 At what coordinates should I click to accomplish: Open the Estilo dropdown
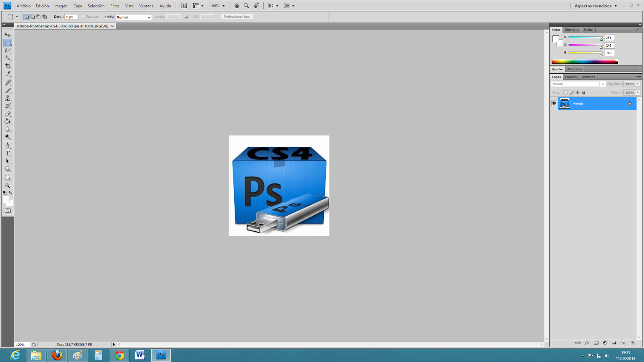[x=133, y=17]
